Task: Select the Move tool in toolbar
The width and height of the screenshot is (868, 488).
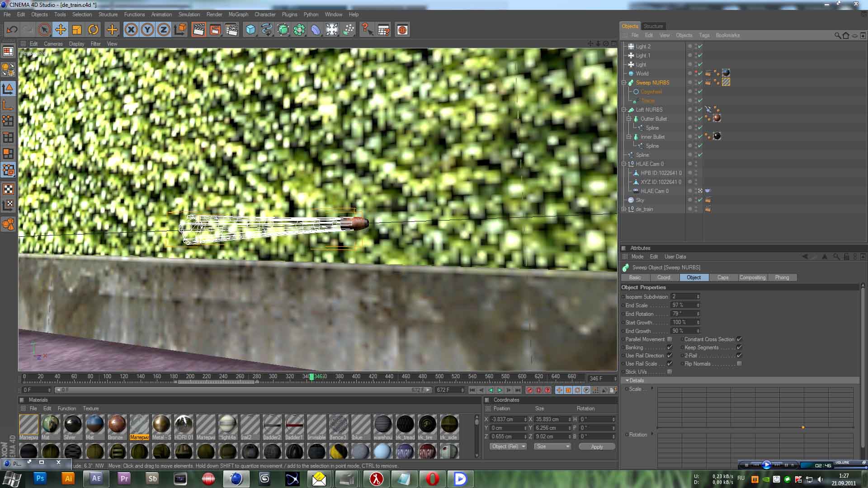Action: pos(60,30)
